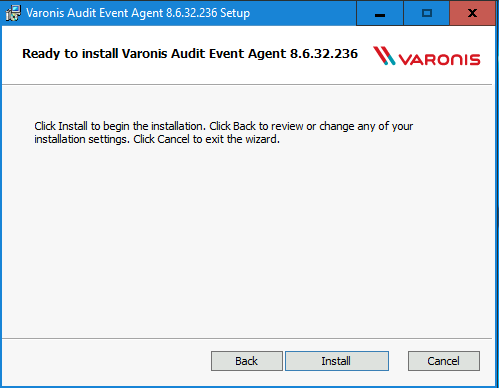Click the red VARONIS wordmark
The image size is (499, 388).
tap(439, 60)
